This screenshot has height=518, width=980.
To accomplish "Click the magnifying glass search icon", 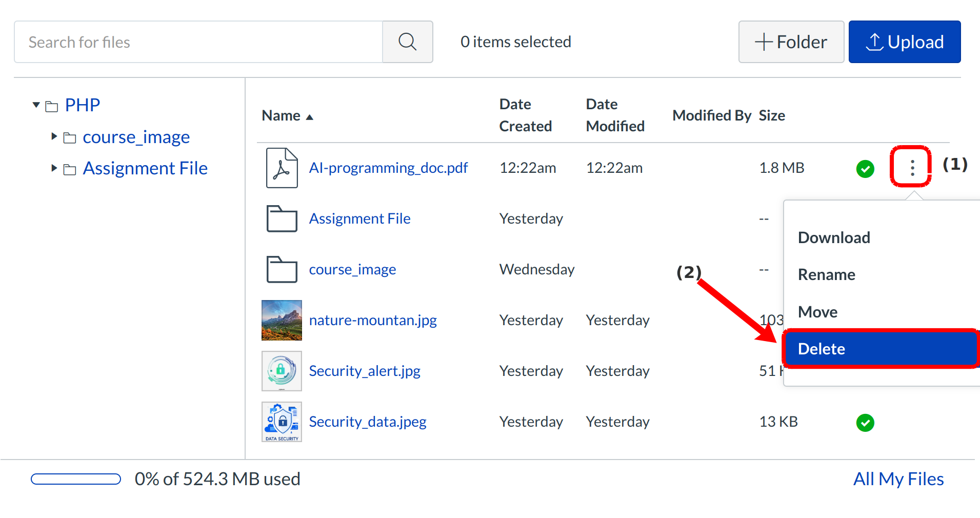I will click(x=407, y=42).
